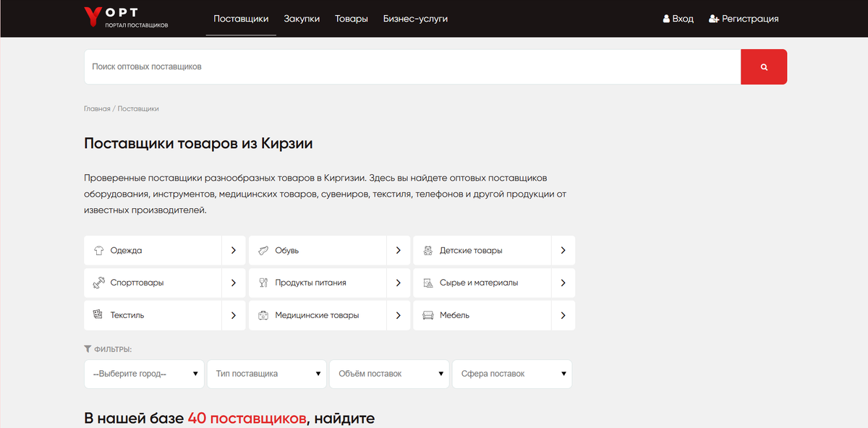868x428 pixels.
Task: Click the funnel icon next to ФИЛЬТРЫ
Action: tap(88, 349)
